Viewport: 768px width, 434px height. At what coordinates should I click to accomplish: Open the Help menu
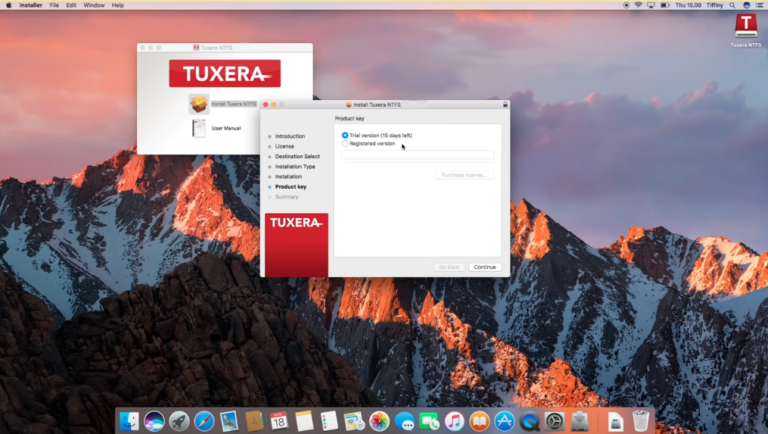[118, 5]
